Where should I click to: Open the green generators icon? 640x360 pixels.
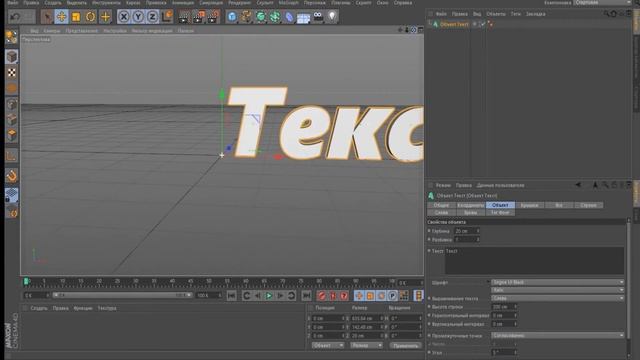[x=260, y=17]
